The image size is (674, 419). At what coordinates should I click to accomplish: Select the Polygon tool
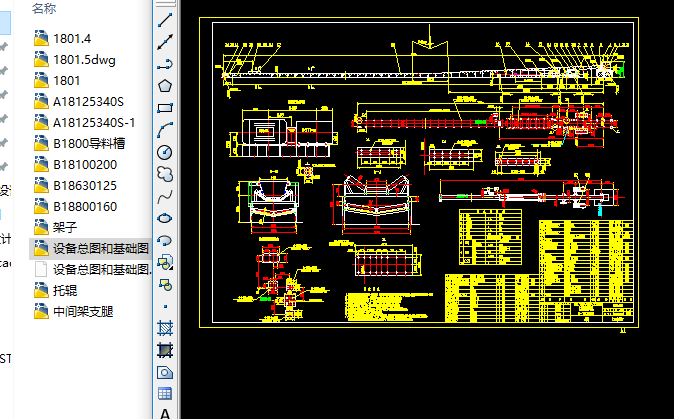165,86
